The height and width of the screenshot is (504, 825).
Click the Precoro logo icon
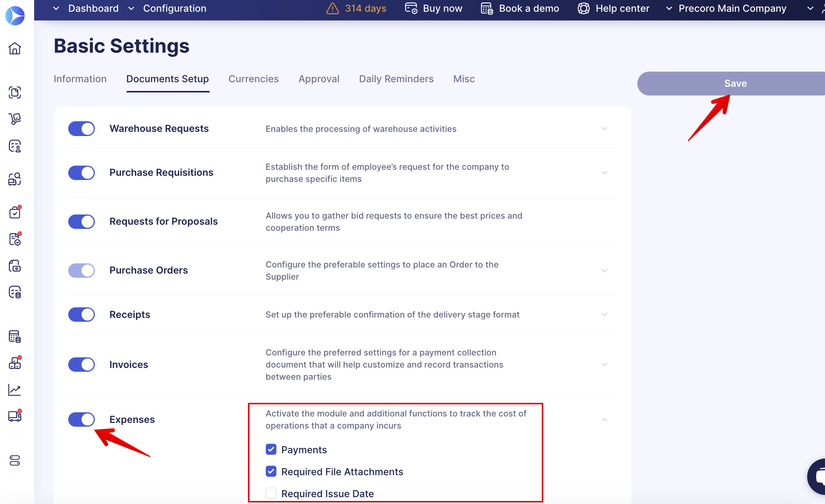15,16
